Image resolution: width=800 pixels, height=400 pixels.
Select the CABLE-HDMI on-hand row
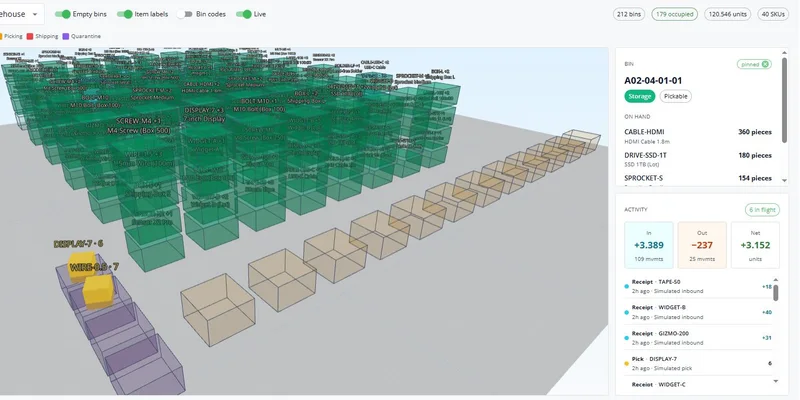[x=698, y=136]
